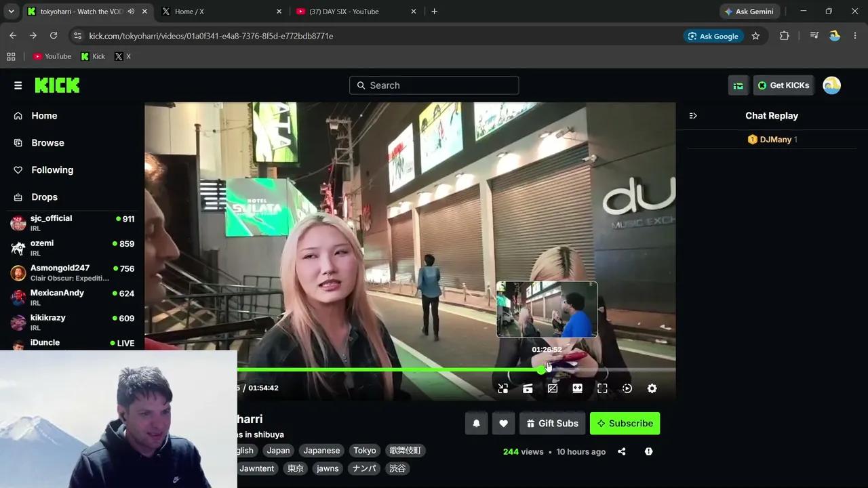This screenshot has width=868, height=488.
Task: Open playback speed icon in player
Action: coord(627,388)
